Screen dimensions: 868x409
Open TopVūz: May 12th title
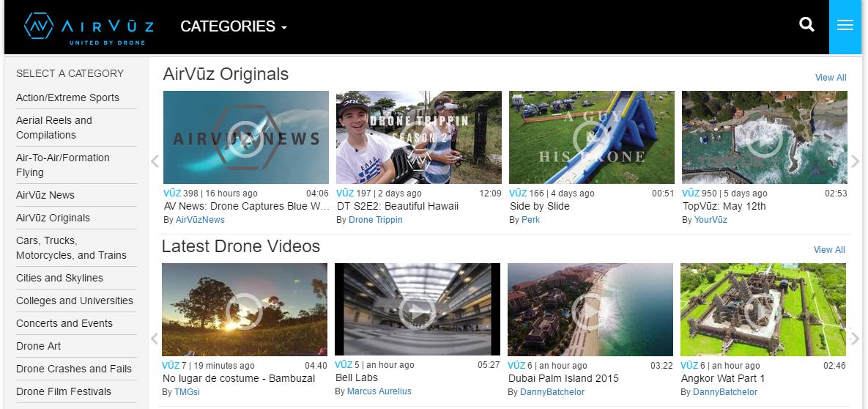pos(724,206)
